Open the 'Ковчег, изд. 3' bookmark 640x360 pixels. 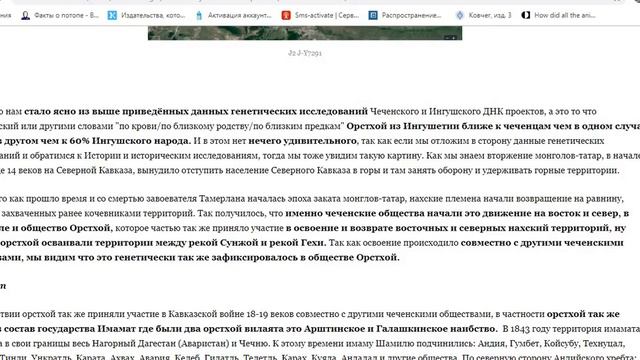click(483, 16)
